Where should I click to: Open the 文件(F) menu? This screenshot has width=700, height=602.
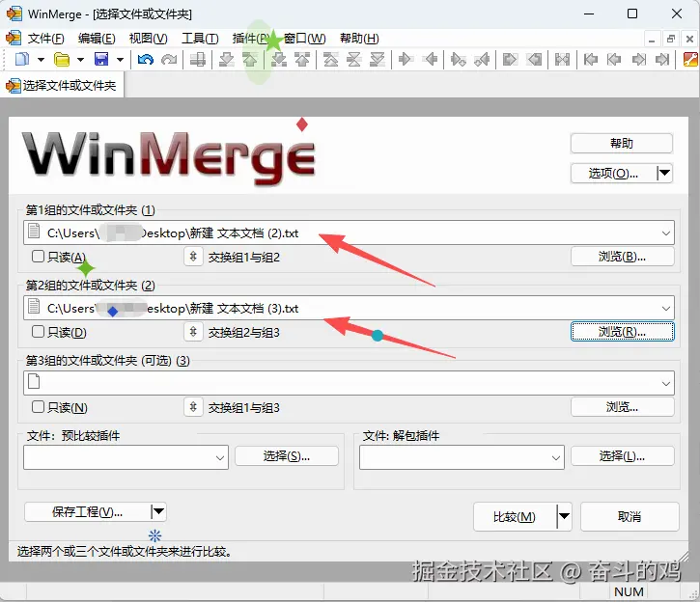coord(46,39)
